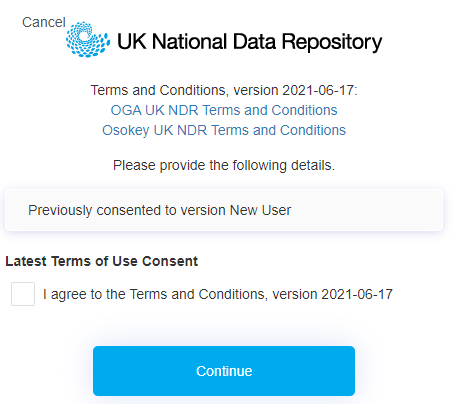Click 'Please provide the following details' text
Viewport: 454px width, 404px height.
point(224,165)
